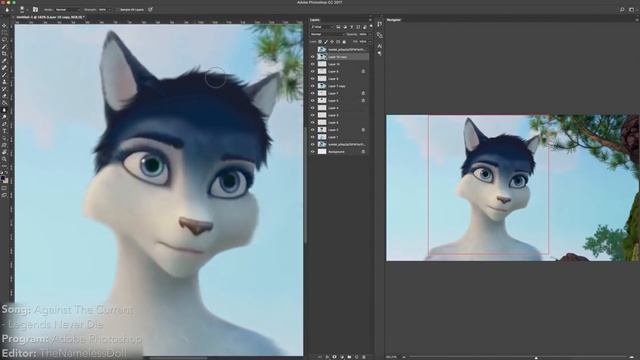
Task: Show the hidden topmost layer
Action: pos(313,49)
